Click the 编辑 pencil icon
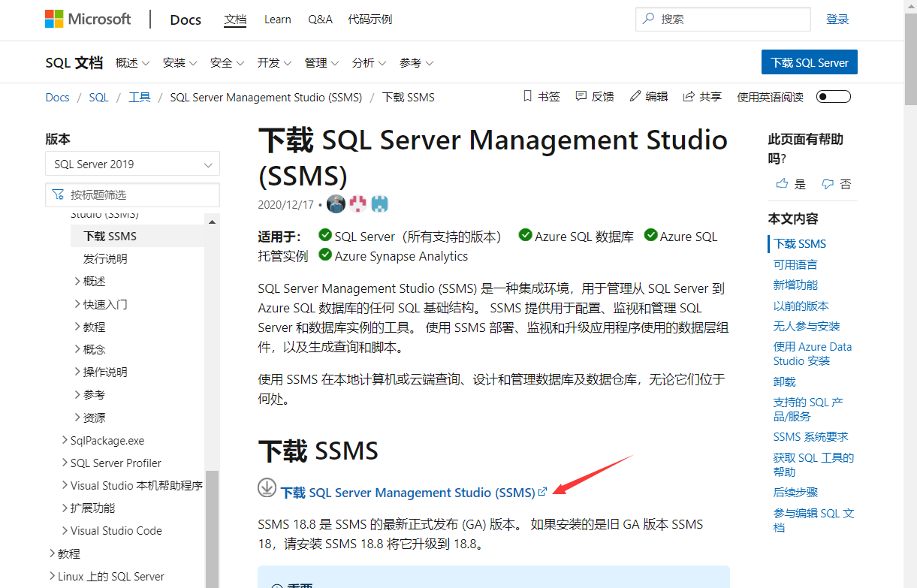The width and height of the screenshot is (917, 588). (635, 96)
